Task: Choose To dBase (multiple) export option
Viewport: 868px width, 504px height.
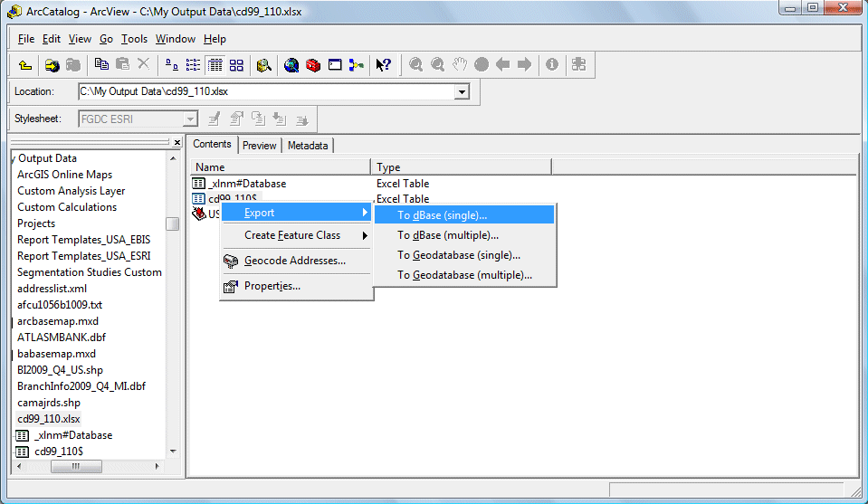Action: click(464, 235)
